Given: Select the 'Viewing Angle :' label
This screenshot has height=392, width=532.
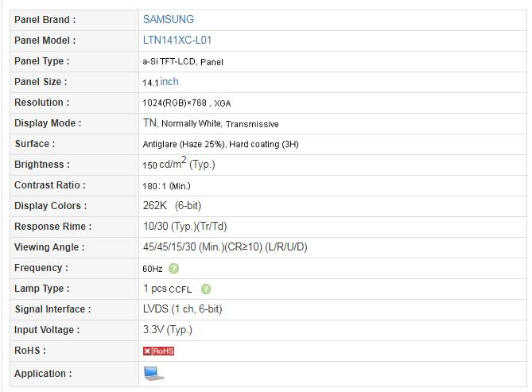Looking at the screenshot, I should 49,247.
